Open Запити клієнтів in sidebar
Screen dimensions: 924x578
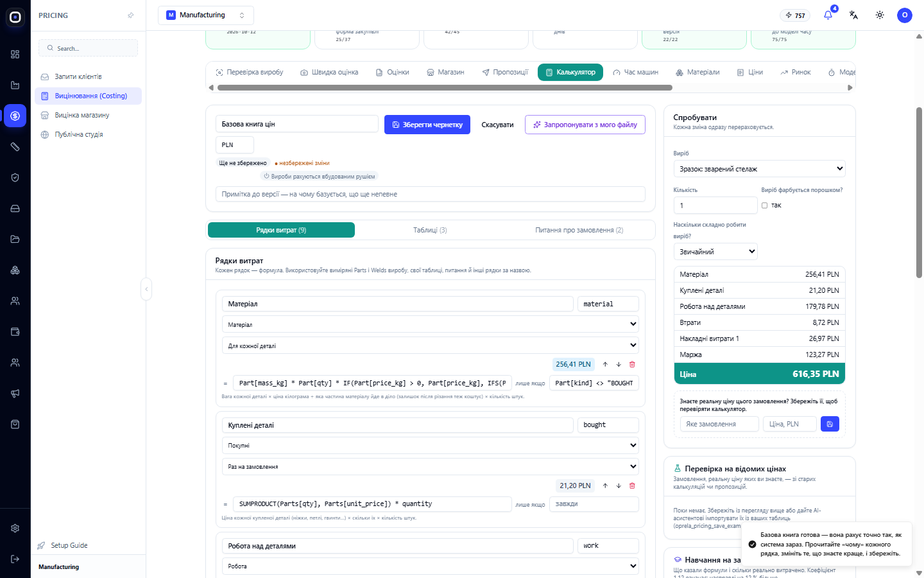point(89,76)
